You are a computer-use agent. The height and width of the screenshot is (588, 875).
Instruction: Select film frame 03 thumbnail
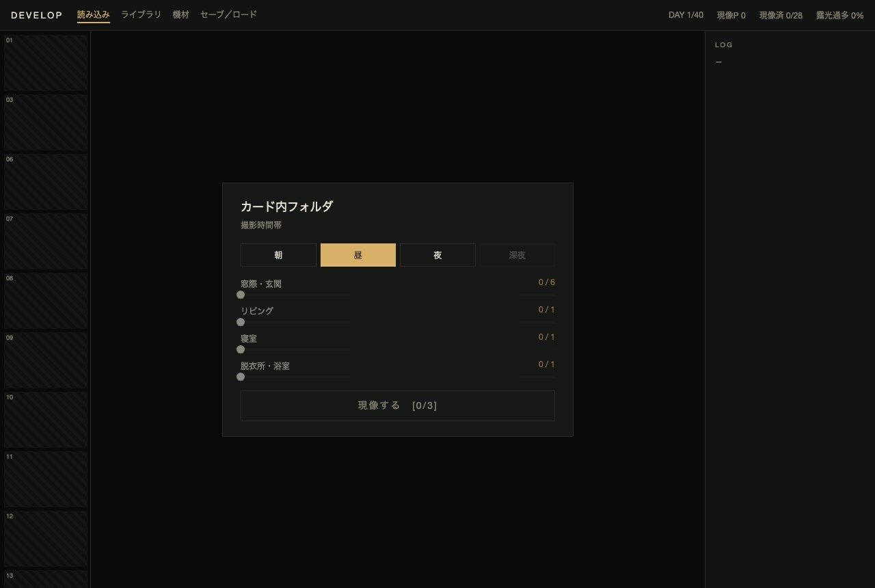click(46, 122)
